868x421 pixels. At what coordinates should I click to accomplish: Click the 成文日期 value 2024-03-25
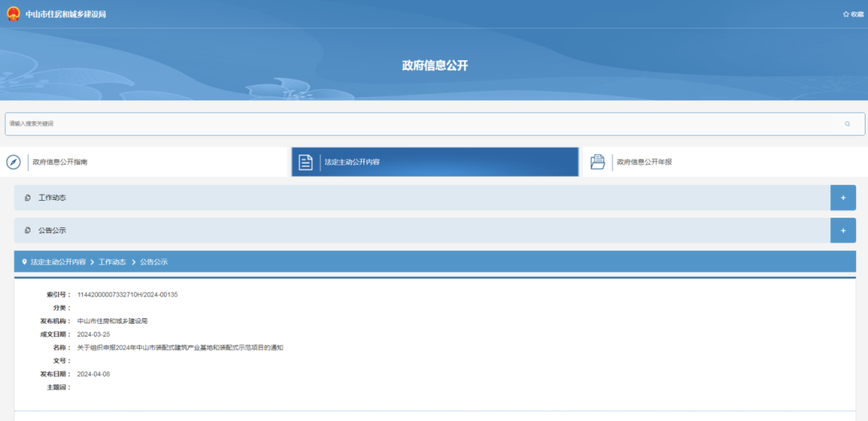[93, 334]
